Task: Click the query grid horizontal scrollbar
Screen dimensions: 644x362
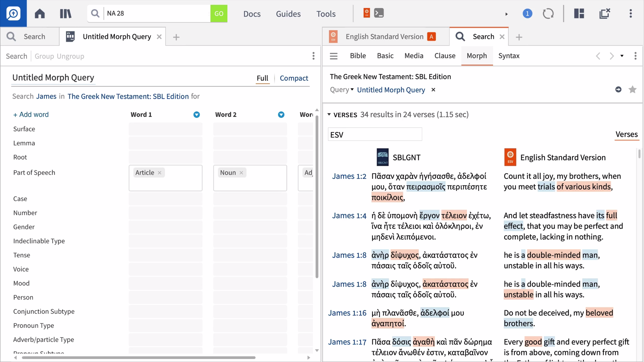Action: [x=139, y=357]
